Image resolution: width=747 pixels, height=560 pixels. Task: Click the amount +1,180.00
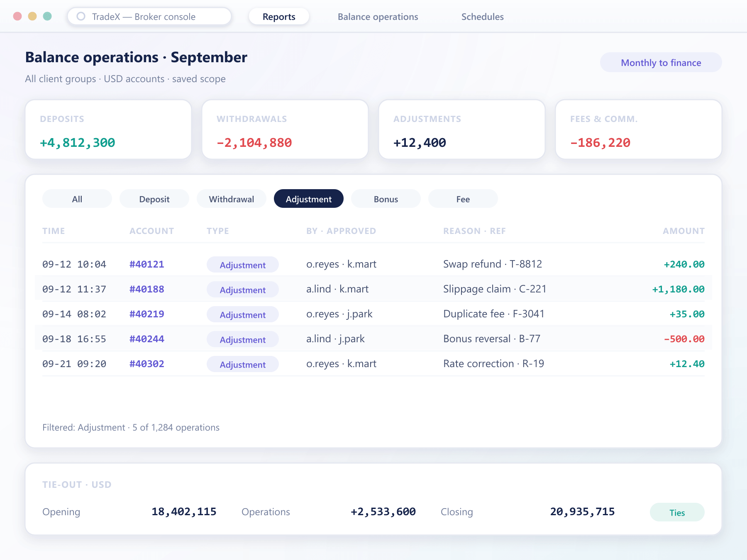(x=678, y=289)
